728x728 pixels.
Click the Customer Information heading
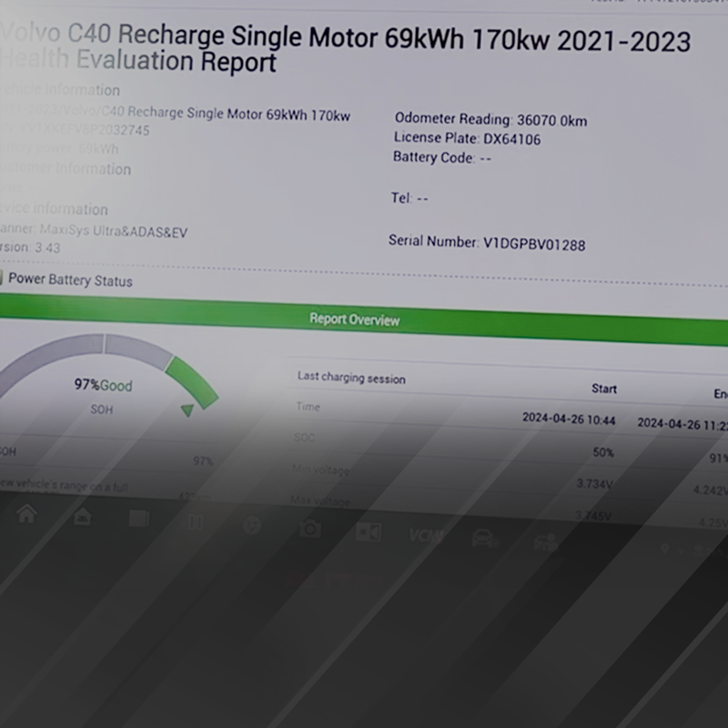point(66,168)
